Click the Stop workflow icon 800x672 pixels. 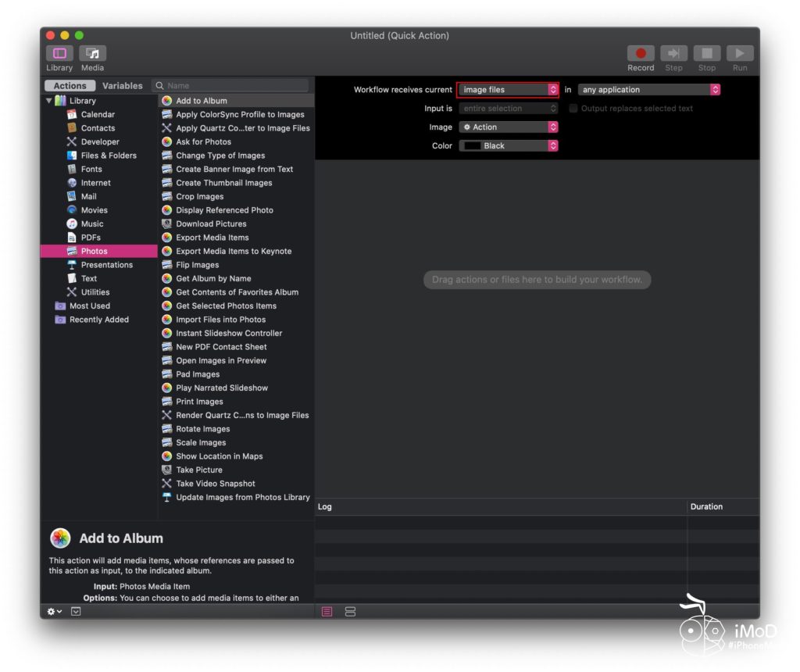pos(706,54)
